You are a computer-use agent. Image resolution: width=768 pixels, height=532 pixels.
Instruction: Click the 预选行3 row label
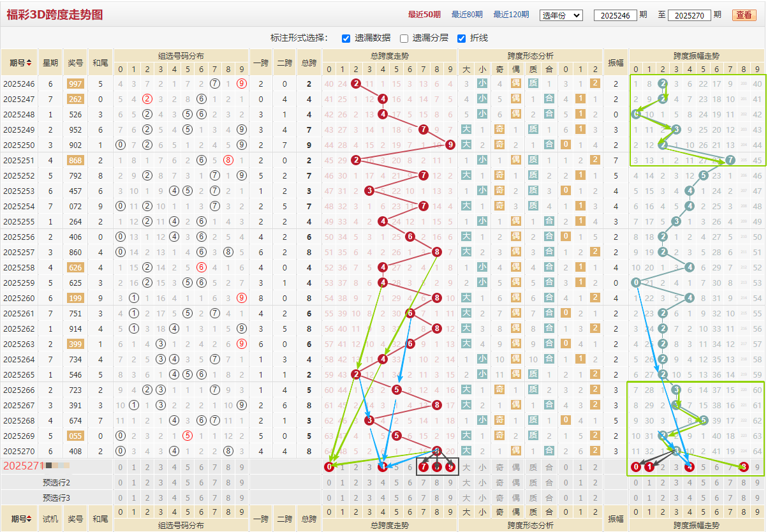(x=57, y=498)
